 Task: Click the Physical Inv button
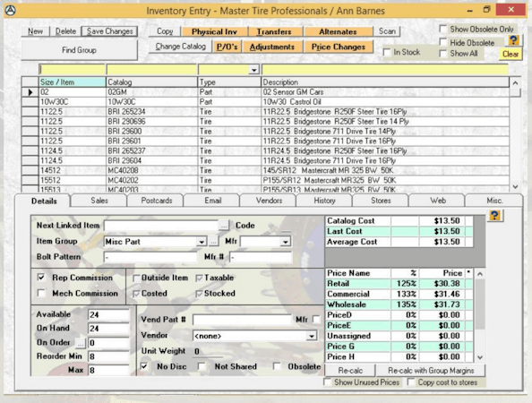click(x=214, y=31)
